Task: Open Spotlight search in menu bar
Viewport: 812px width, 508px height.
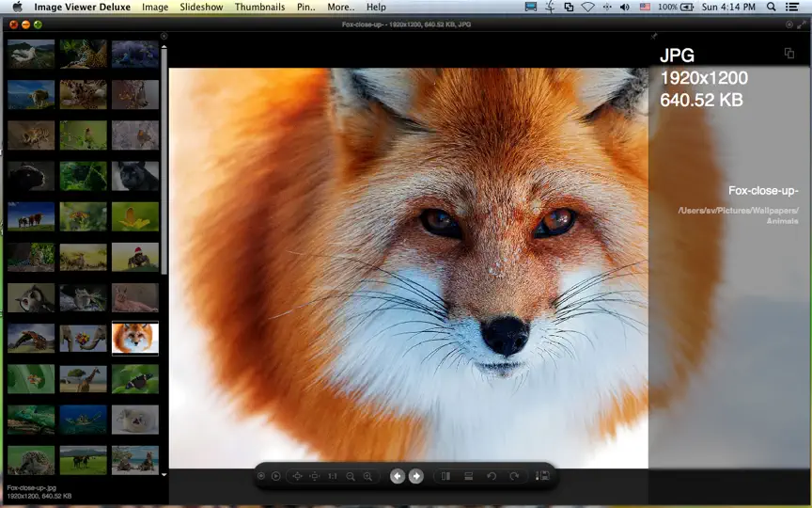Action: tap(771, 7)
